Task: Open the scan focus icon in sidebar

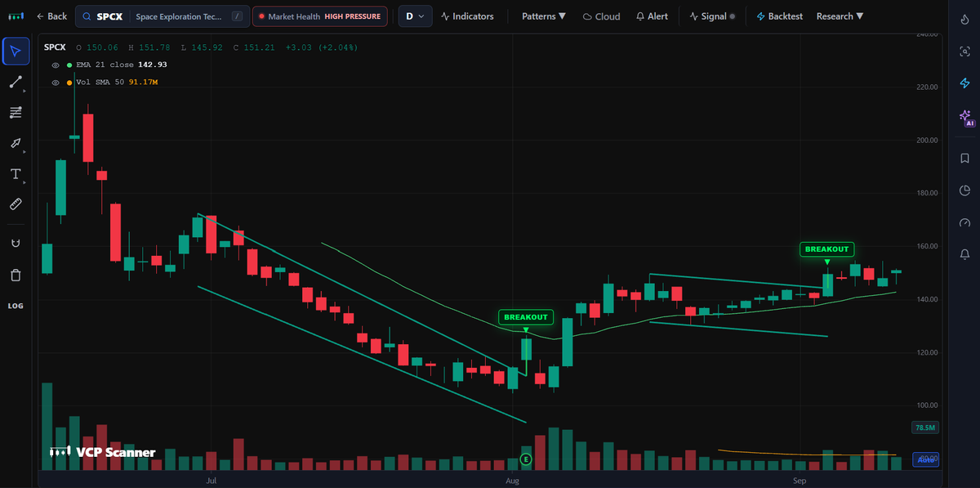Action: [964, 51]
